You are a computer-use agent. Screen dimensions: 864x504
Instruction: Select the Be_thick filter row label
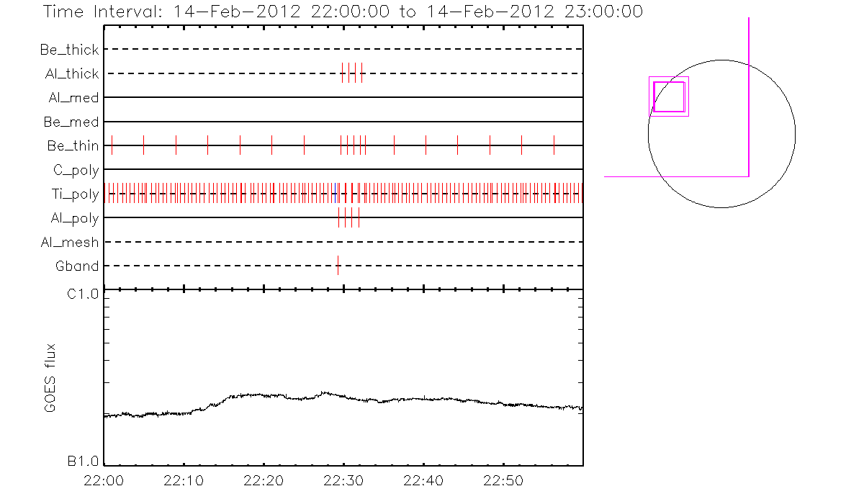point(70,50)
